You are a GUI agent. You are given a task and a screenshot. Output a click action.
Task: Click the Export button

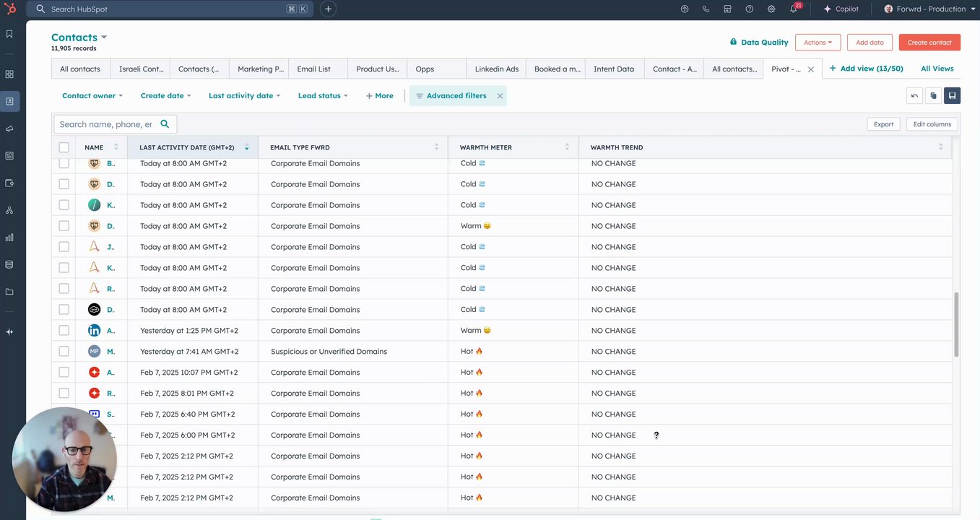point(883,124)
